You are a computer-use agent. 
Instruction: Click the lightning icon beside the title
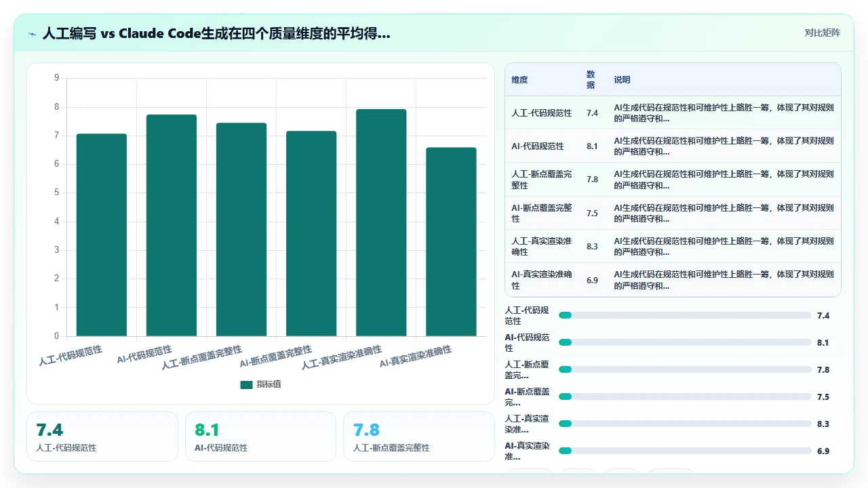(33, 33)
